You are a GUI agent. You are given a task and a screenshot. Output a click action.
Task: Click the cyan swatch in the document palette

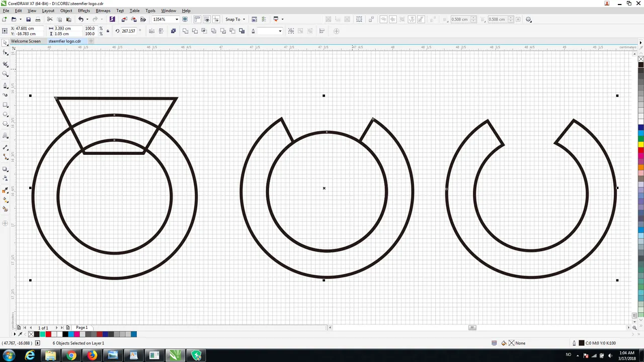coord(71,334)
